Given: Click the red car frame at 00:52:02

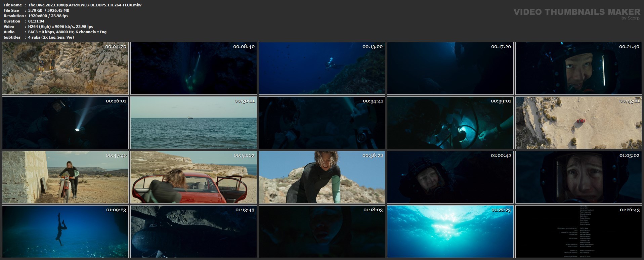Looking at the screenshot, I should pos(194,177).
